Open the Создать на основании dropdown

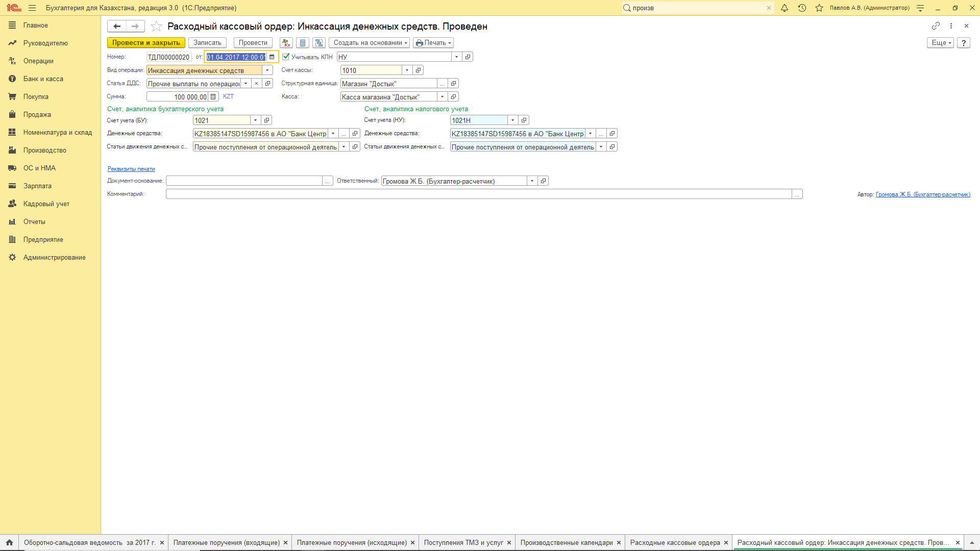tap(371, 43)
